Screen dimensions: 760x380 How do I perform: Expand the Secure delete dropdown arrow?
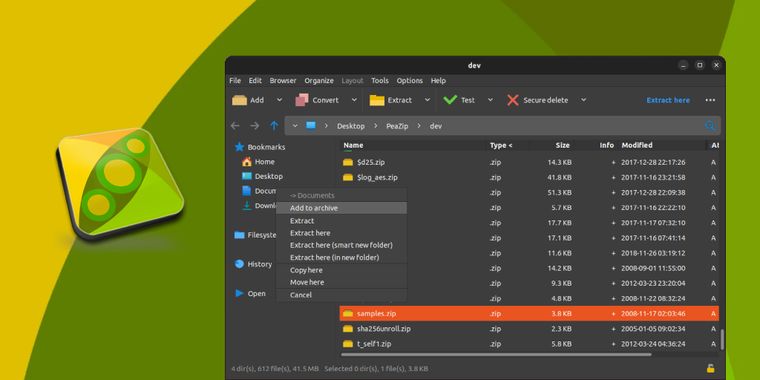pyautogui.click(x=584, y=100)
